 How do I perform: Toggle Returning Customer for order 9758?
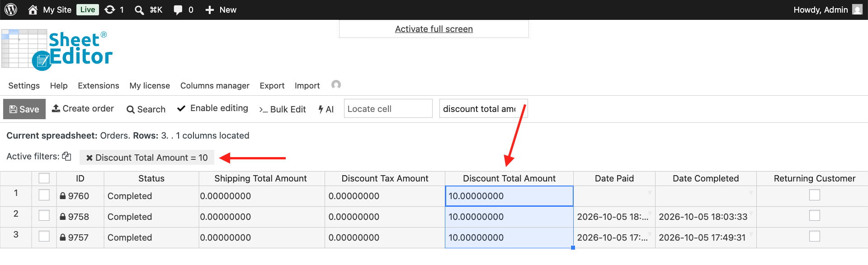[x=815, y=215]
